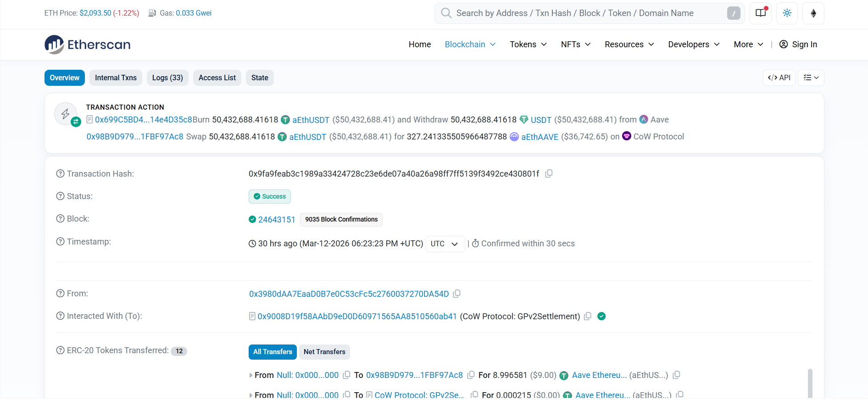
Task: Switch to the Overview tab
Action: (65, 78)
